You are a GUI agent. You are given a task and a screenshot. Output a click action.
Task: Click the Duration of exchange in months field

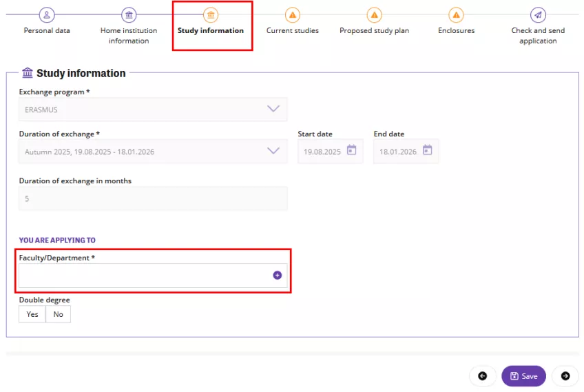153,198
